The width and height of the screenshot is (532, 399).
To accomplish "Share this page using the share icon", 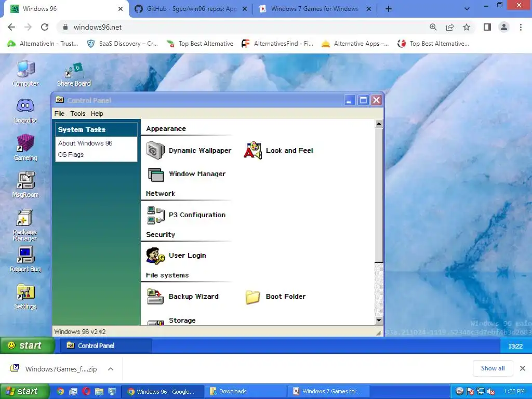I will click(450, 27).
